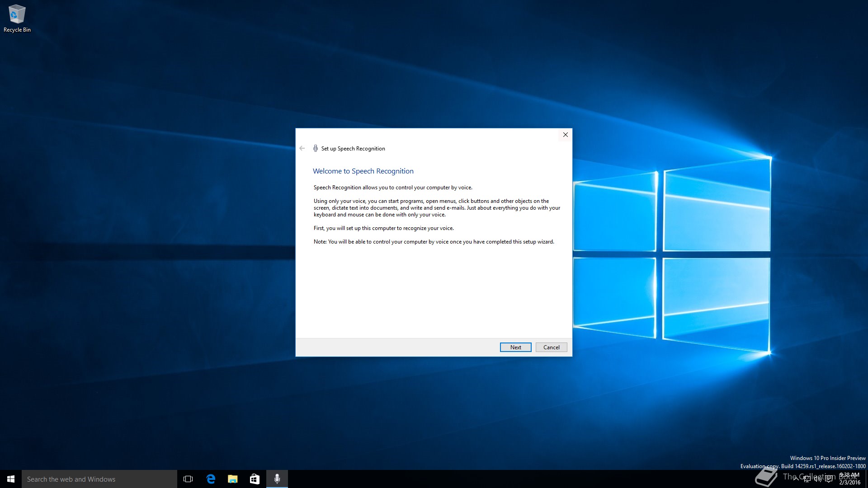Close the Speech Recognition dialog
Screen dimensions: 868x488
coord(565,135)
